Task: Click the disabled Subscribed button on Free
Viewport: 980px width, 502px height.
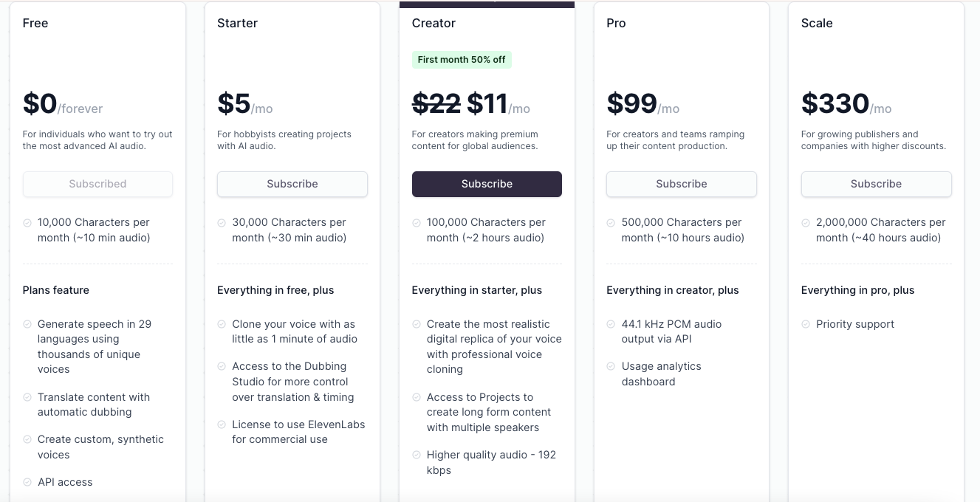Action: [97, 184]
